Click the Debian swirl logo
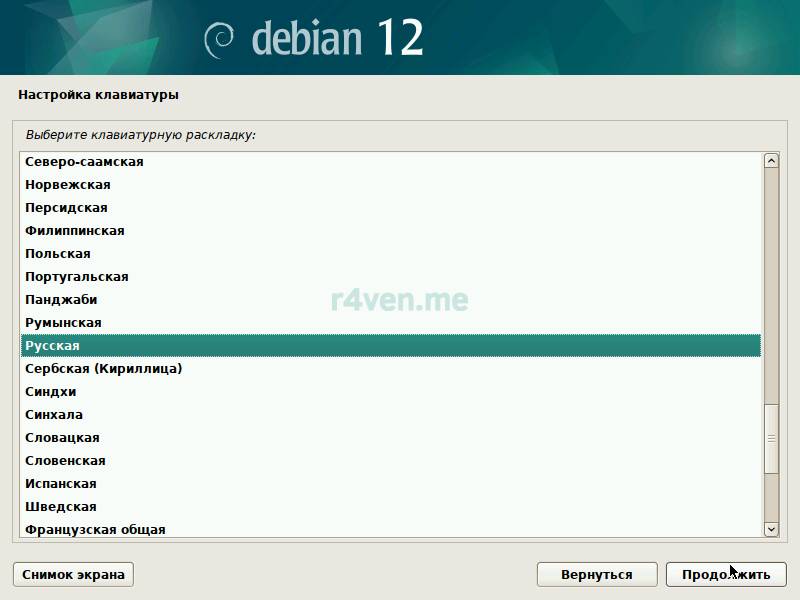Image resolution: width=800 pixels, height=600 pixels. click(219, 39)
